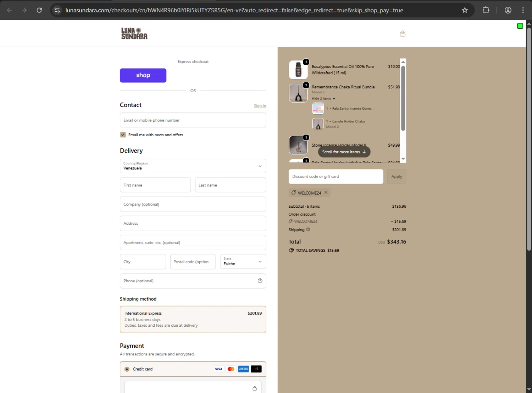The width and height of the screenshot is (532, 393).
Task: Focus the Company (optional) field
Action: (193, 204)
